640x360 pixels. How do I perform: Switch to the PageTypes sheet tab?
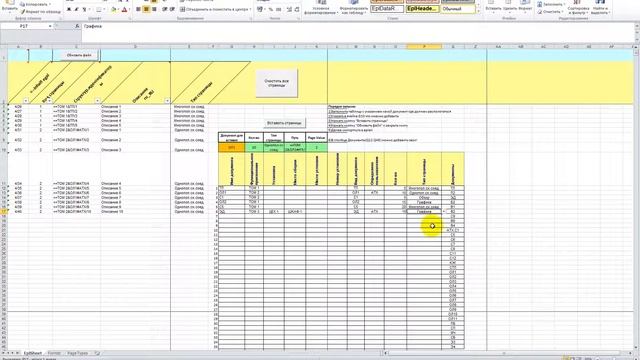click(78, 353)
